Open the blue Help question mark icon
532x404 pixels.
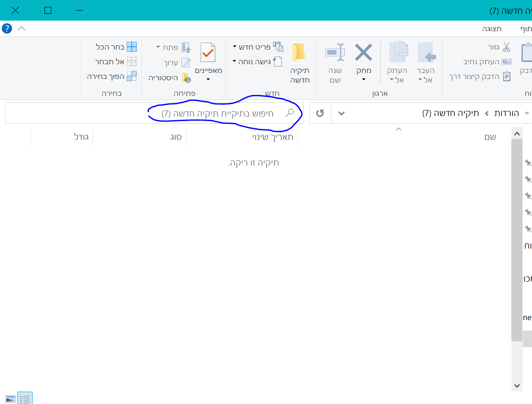coord(6,28)
